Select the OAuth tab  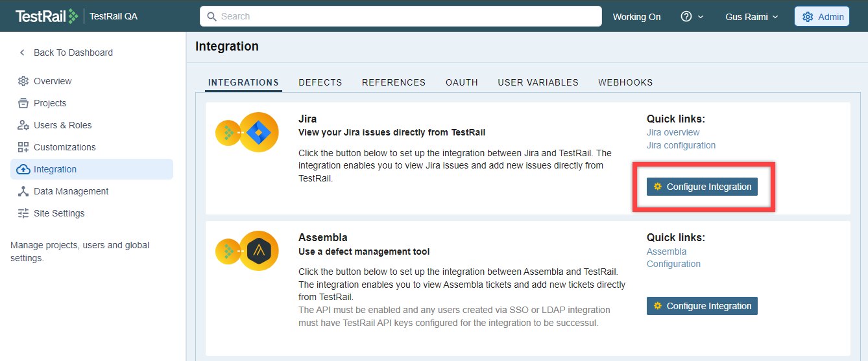461,82
